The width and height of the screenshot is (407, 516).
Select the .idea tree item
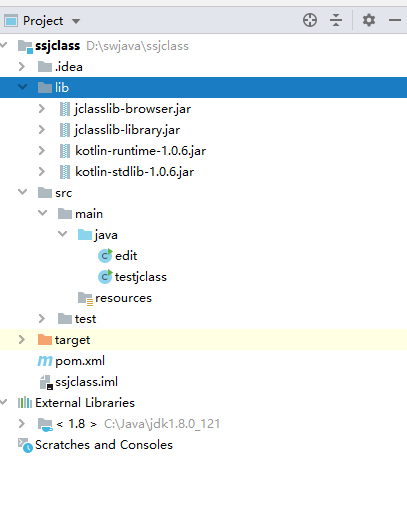(x=69, y=67)
